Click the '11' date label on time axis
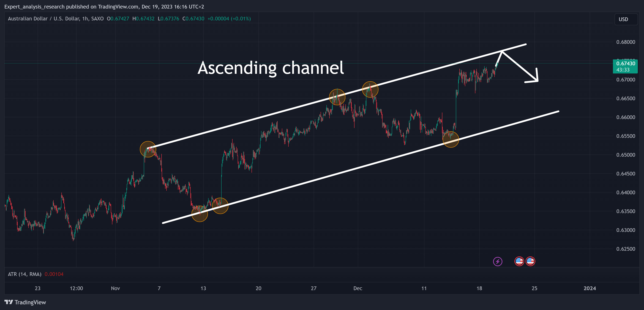This screenshot has width=644, height=310. 424,288
